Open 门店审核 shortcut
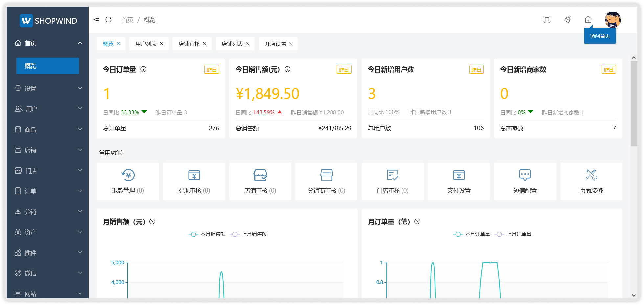Screen dimensions: 644x305 coord(393,181)
